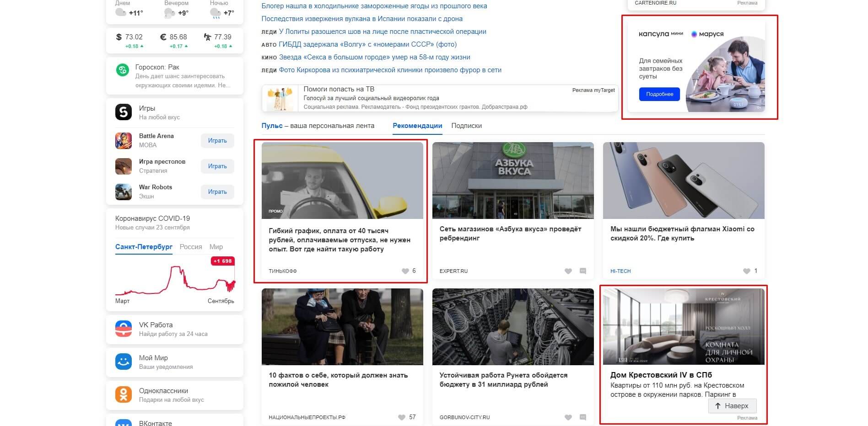Open HI-TECH source label
This screenshot has height=426, width=868.
coord(620,271)
